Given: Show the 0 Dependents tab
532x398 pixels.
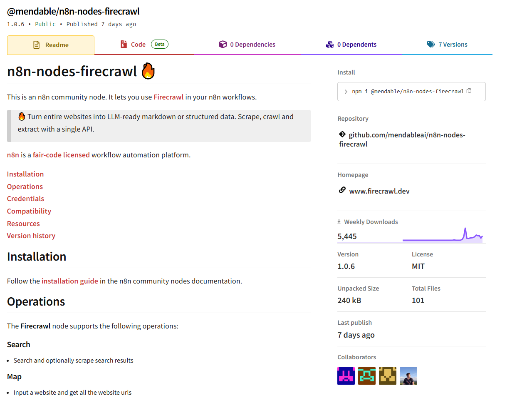Looking at the screenshot, I should [x=351, y=45].
